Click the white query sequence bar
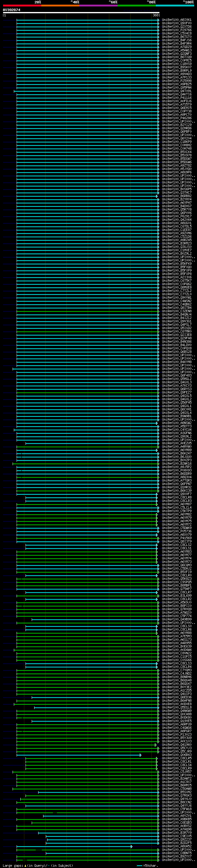197x868 pixels. pos(81,13)
